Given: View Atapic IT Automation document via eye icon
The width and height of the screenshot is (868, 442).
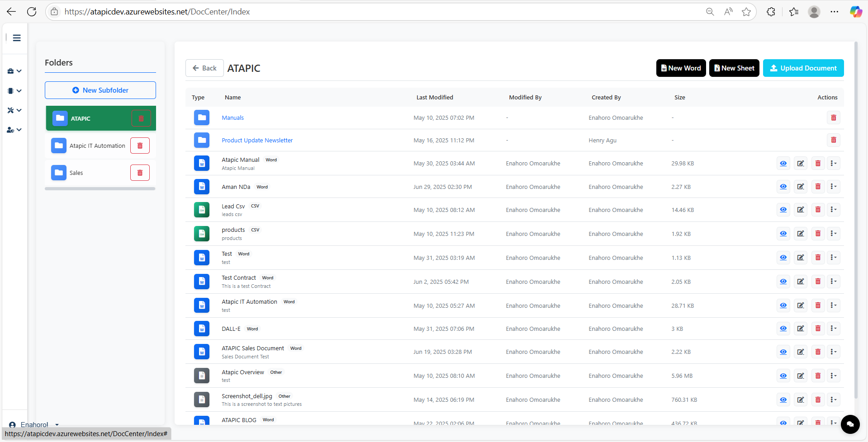Looking at the screenshot, I should coord(783,306).
